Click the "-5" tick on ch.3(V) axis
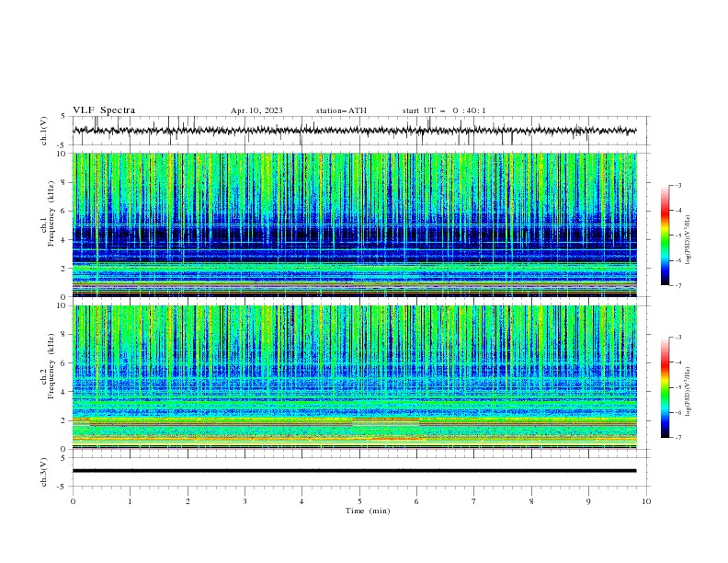 click(x=63, y=487)
